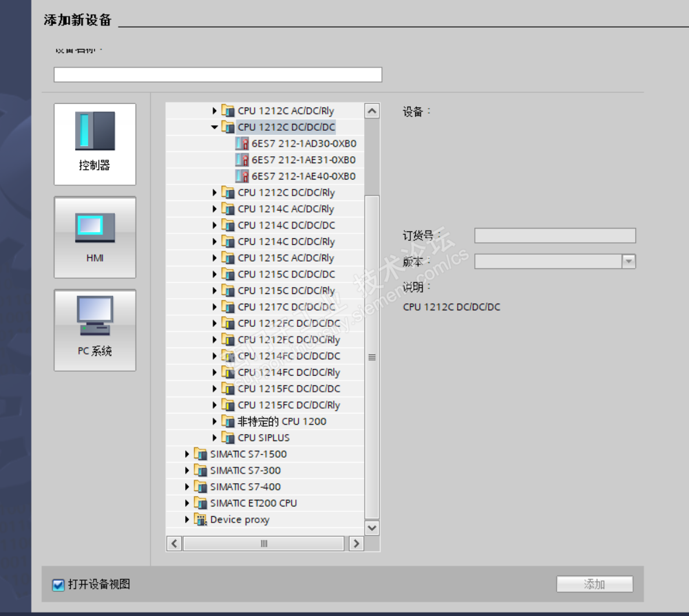This screenshot has width=689, height=616.
Task: Click the 订货号 order number field
Action: tap(555, 235)
